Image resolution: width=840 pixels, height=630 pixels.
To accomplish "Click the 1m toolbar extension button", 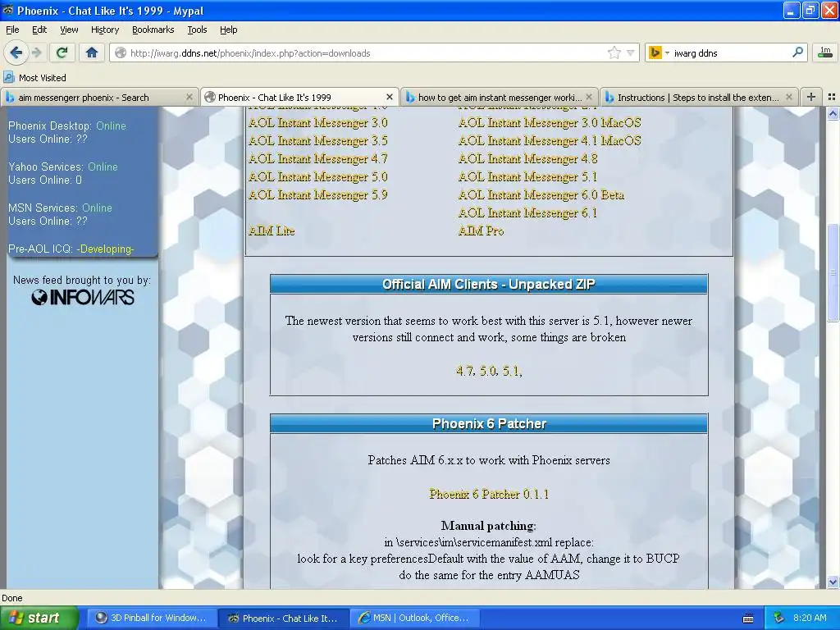I will coord(825,52).
